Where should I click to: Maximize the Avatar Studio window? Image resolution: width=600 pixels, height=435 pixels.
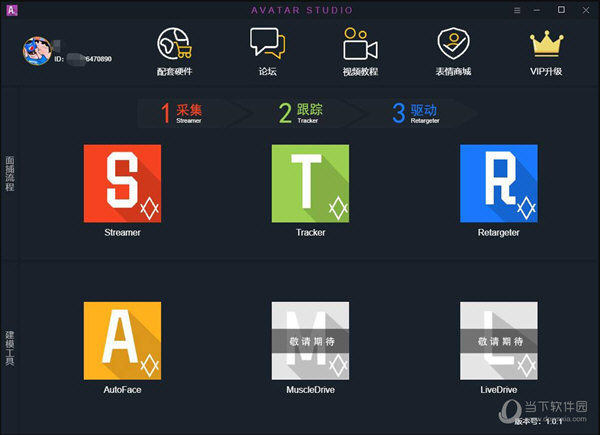[x=561, y=10]
